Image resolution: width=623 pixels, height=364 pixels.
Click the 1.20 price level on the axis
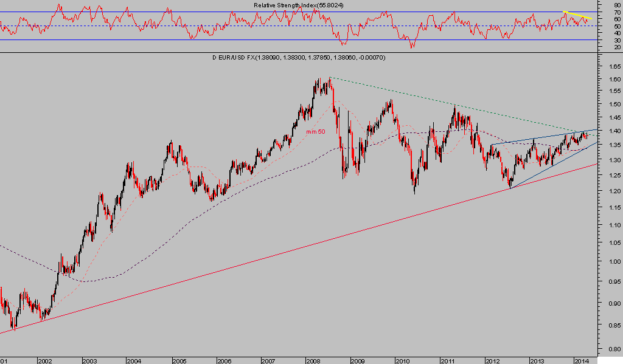coord(613,191)
